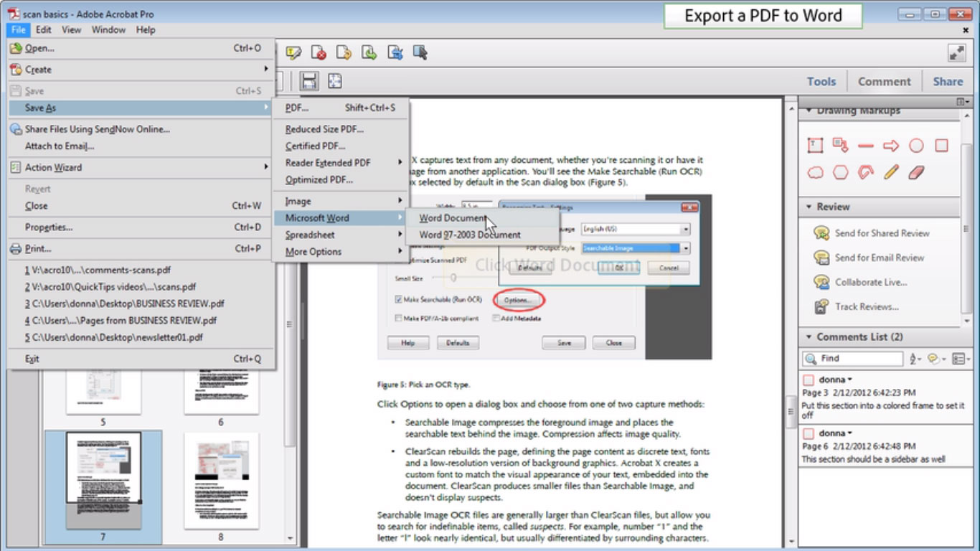
Task: Click thumbnail panel scroll down arrow
Action: point(290,538)
